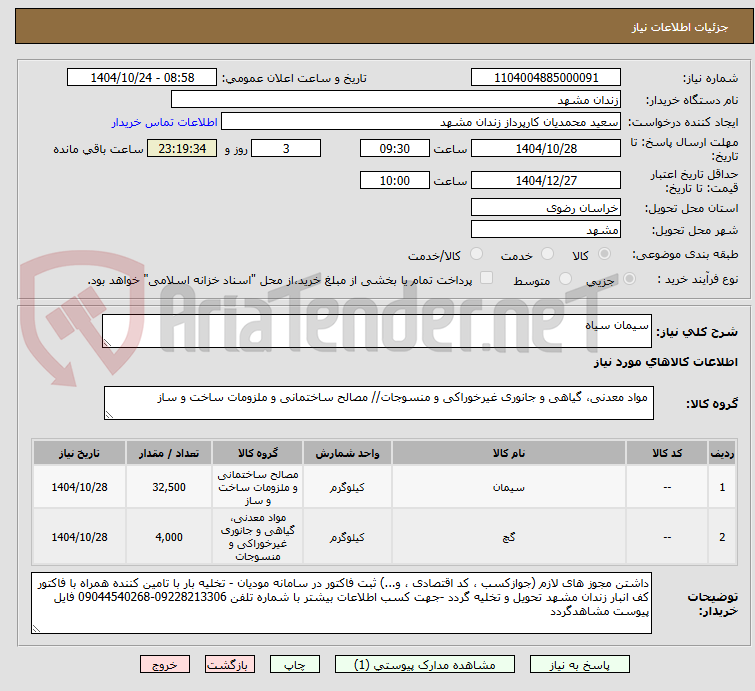Click the چاپ print button

295,665
